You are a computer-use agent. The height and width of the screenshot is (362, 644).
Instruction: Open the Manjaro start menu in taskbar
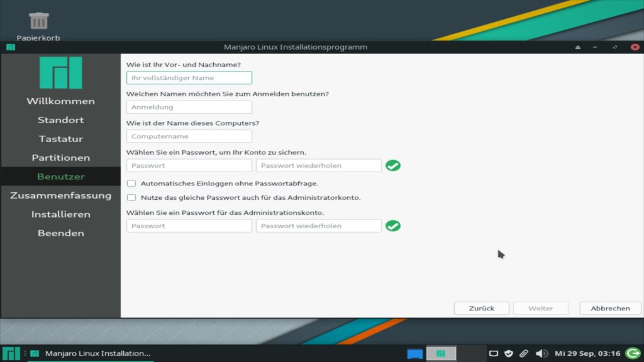[11, 353]
